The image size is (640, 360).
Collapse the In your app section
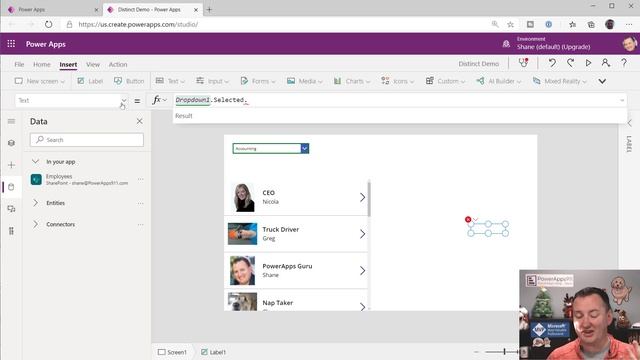click(x=36, y=162)
